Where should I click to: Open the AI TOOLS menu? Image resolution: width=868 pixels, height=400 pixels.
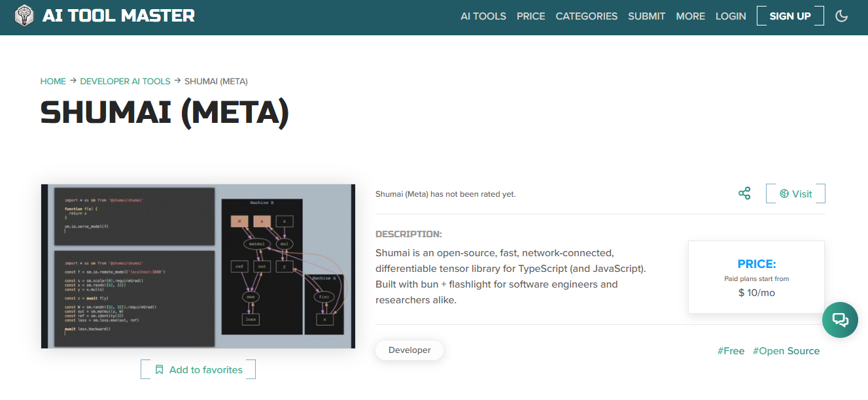tap(483, 16)
